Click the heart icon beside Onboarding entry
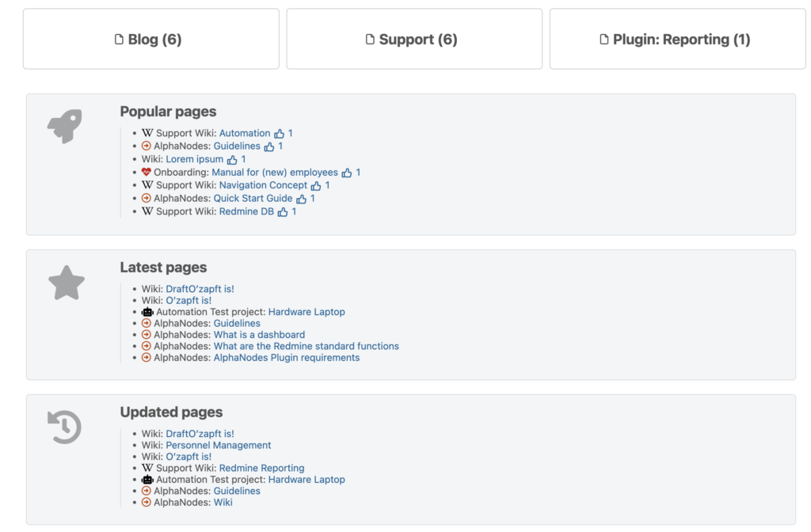Viewport: 811px width, 532px height. 147,172
